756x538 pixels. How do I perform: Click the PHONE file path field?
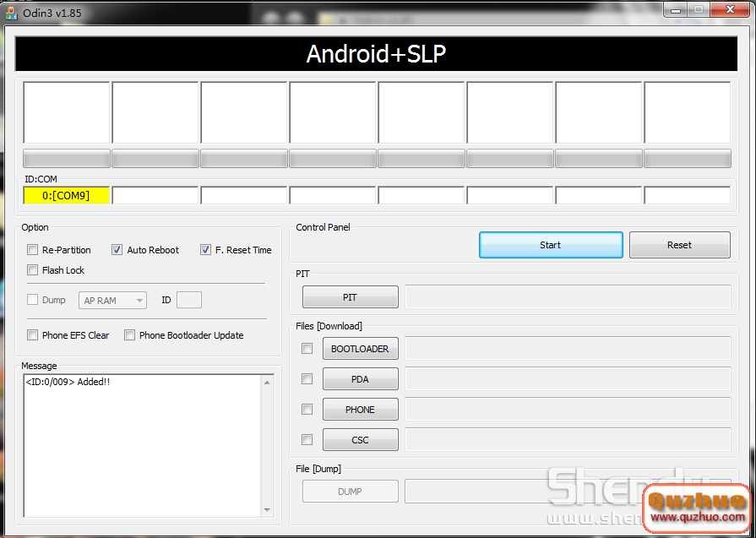[x=568, y=410]
